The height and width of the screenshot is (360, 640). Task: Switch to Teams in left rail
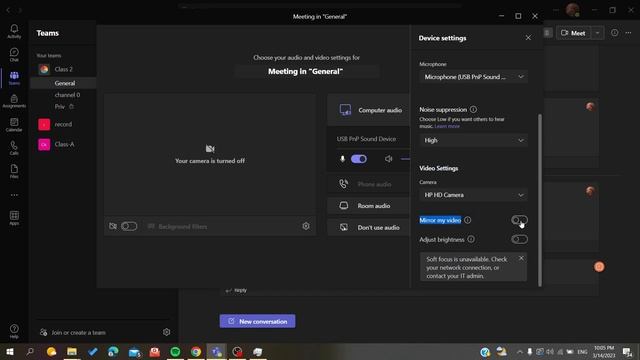pyautogui.click(x=14, y=78)
